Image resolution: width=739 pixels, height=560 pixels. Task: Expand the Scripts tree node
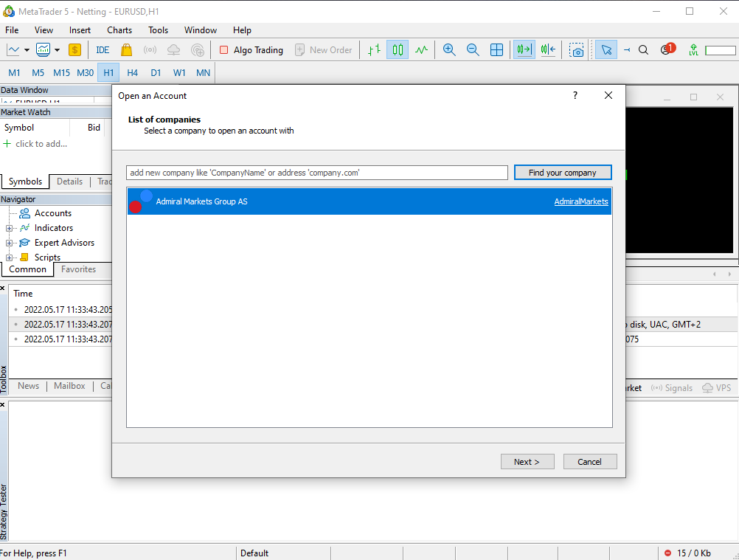pos(9,257)
